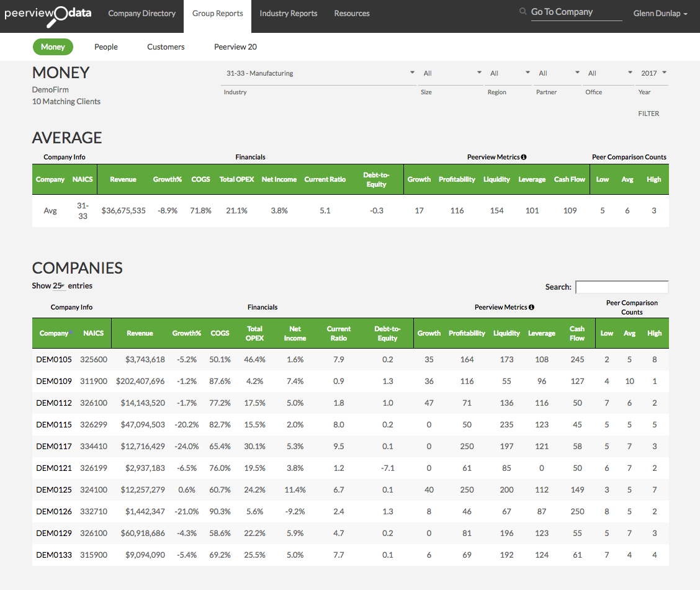Open the Year 2017 dropdown
Image resolution: width=700 pixels, height=590 pixels.
[x=653, y=73]
